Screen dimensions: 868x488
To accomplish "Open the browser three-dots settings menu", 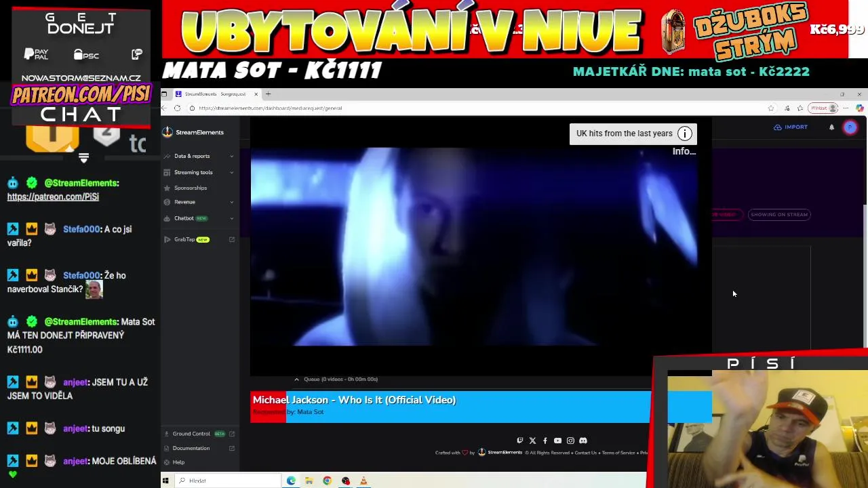I will tap(846, 108).
